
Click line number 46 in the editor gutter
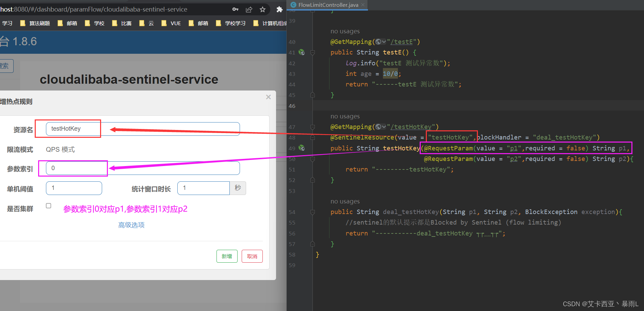292,106
